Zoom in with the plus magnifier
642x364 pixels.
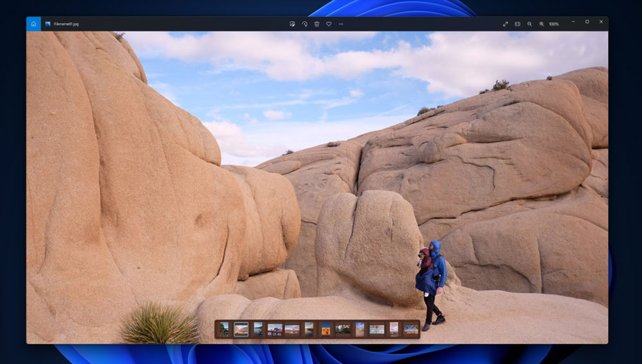point(541,24)
